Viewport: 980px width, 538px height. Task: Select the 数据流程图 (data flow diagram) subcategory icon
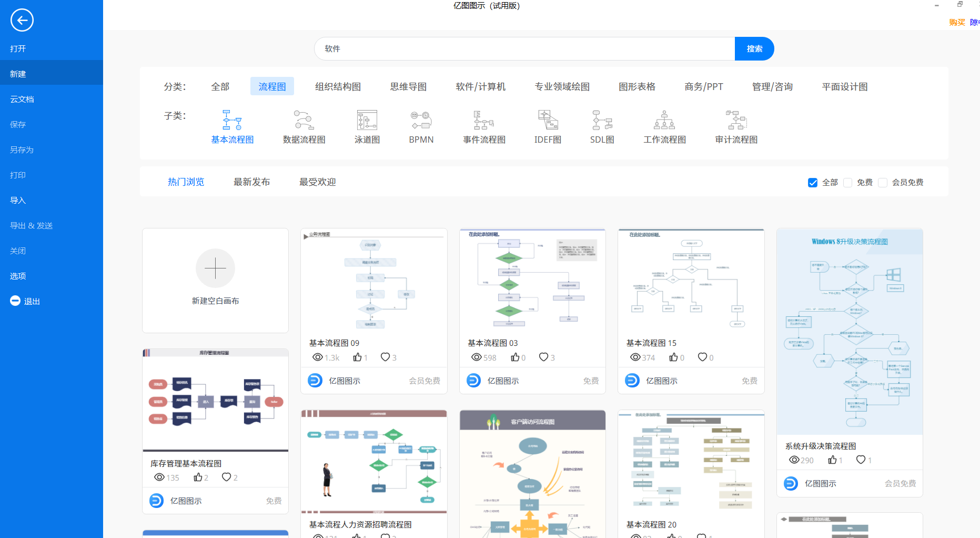[x=304, y=121]
